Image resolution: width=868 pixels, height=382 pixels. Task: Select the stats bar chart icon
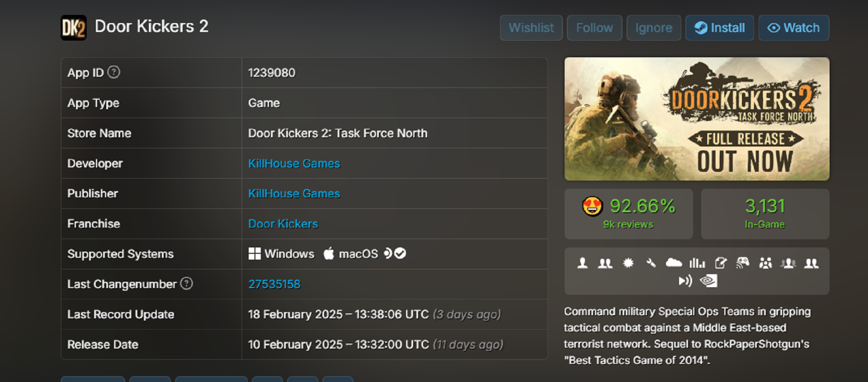coord(697,263)
